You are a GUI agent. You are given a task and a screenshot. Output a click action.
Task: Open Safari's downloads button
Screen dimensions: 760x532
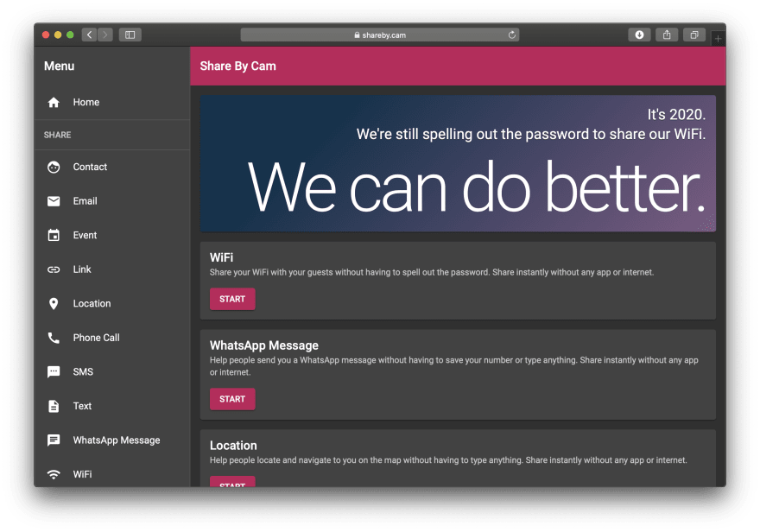point(639,35)
